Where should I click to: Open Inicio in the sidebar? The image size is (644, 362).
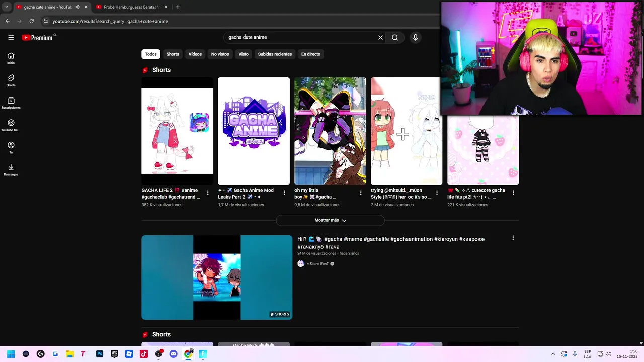coord(11,58)
